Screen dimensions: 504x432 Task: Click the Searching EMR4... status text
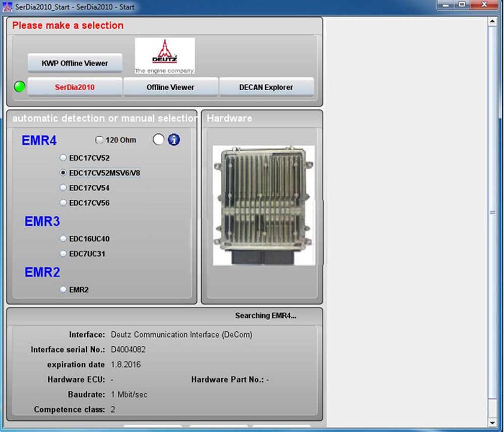[x=266, y=316]
